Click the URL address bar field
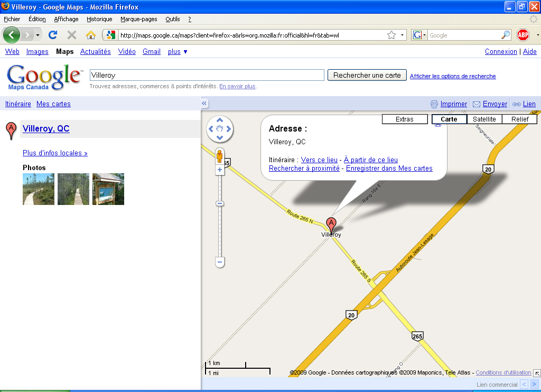 click(252, 35)
